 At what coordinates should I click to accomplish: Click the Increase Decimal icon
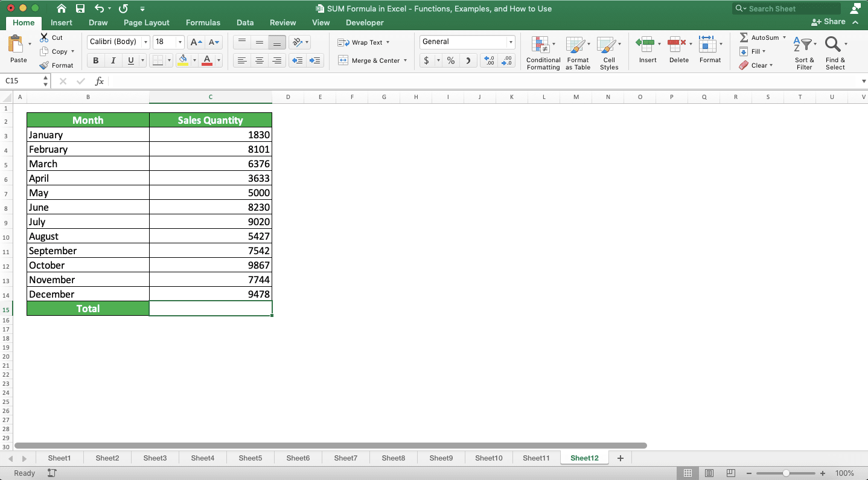488,61
